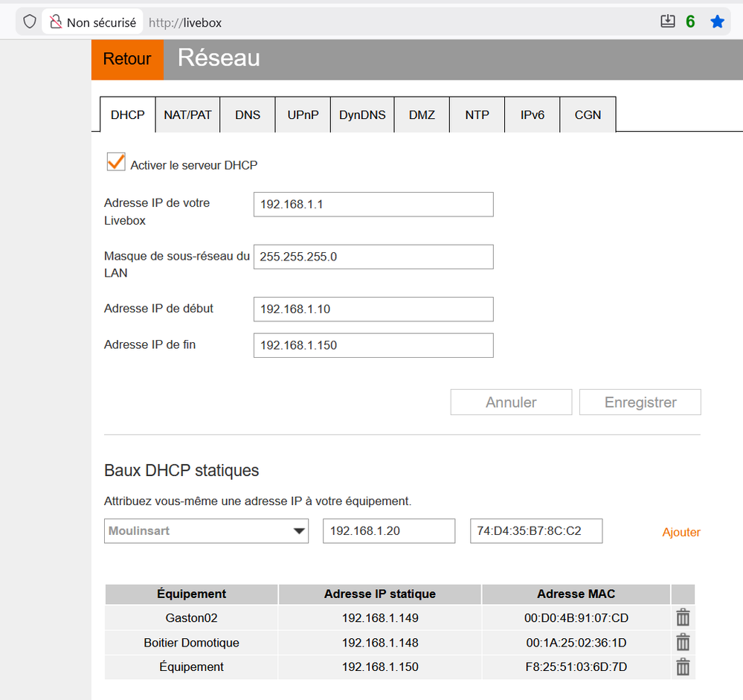743x700 pixels.
Task: Click the MAC address field 74:D4:35:B7:8C:C2
Action: point(535,531)
